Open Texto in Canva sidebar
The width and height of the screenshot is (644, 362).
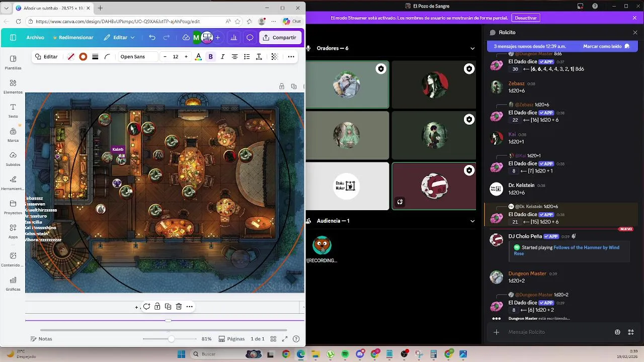point(13,111)
